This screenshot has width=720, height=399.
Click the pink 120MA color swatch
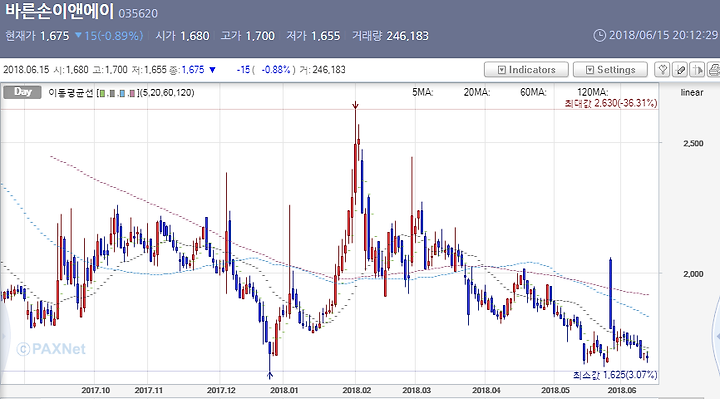click(132, 93)
